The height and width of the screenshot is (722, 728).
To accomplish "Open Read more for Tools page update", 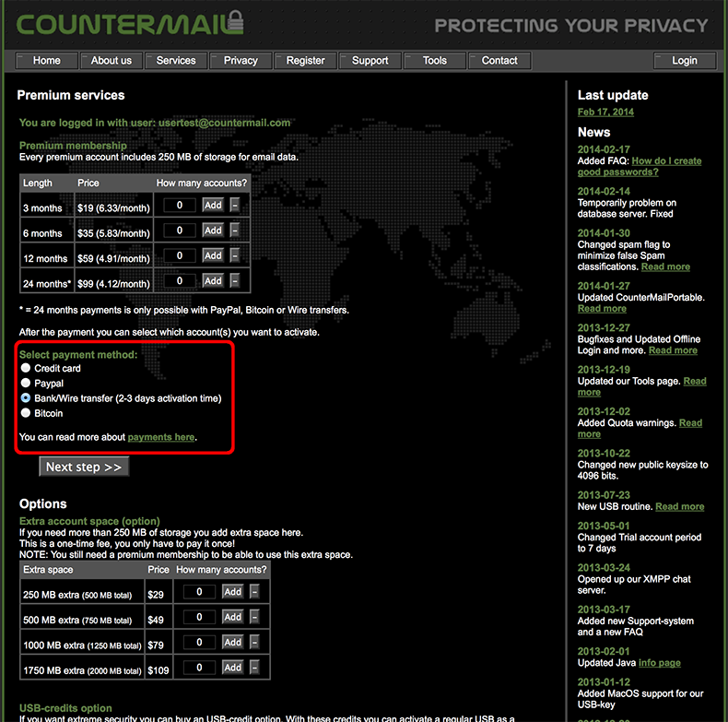I will click(x=641, y=386).
